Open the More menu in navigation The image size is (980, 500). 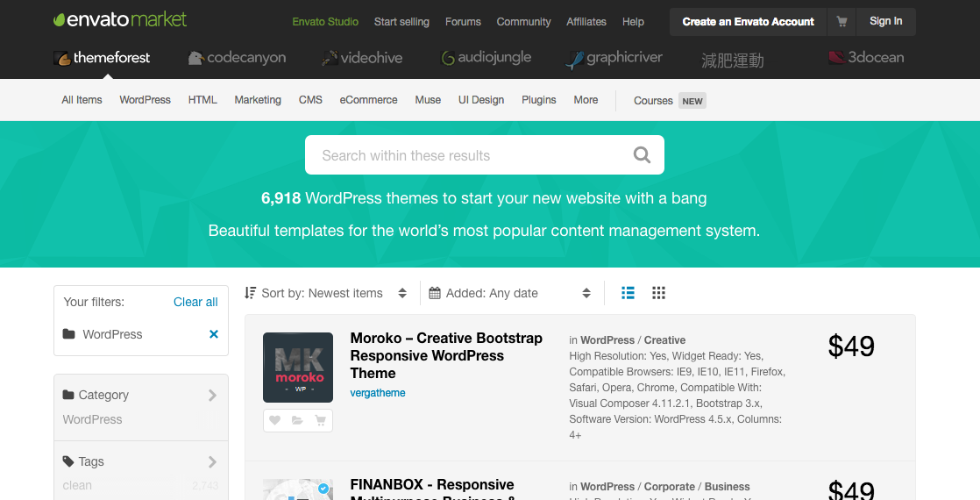[586, 99]
